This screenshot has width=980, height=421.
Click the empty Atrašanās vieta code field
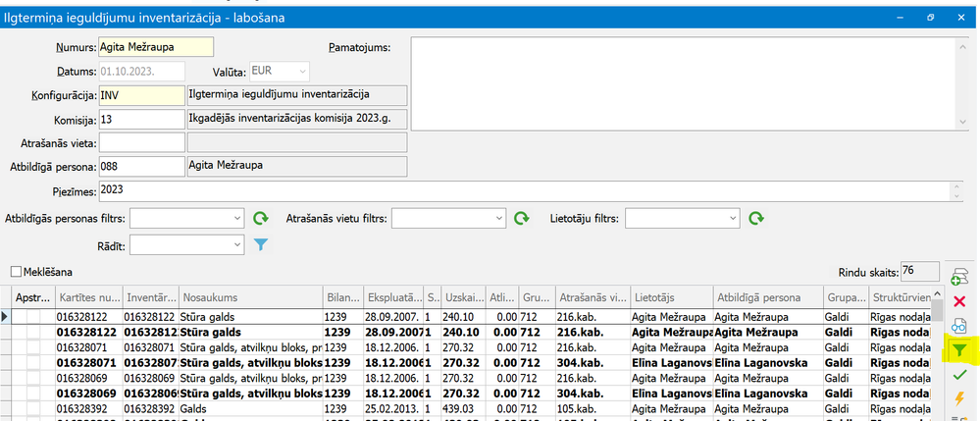pos(142,142)
